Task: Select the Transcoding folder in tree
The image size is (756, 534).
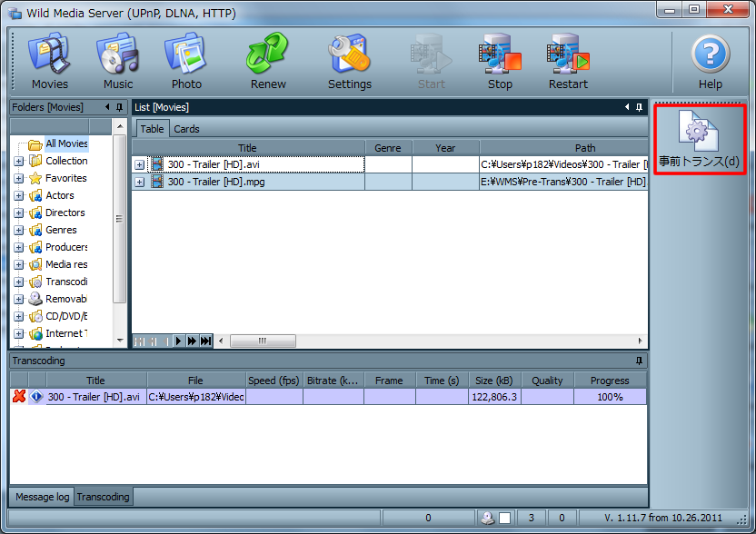Action: coord(66,282)
